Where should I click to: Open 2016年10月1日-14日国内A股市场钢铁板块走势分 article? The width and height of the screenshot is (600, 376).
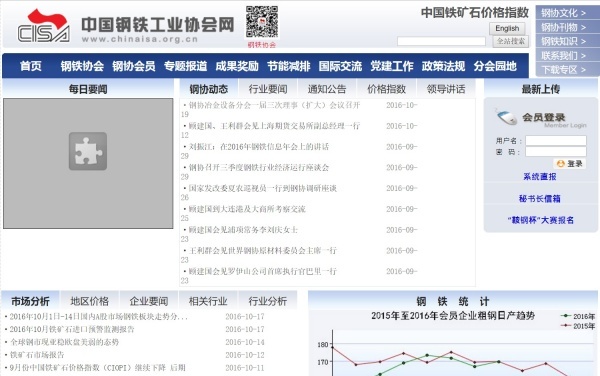click(99, 316)
